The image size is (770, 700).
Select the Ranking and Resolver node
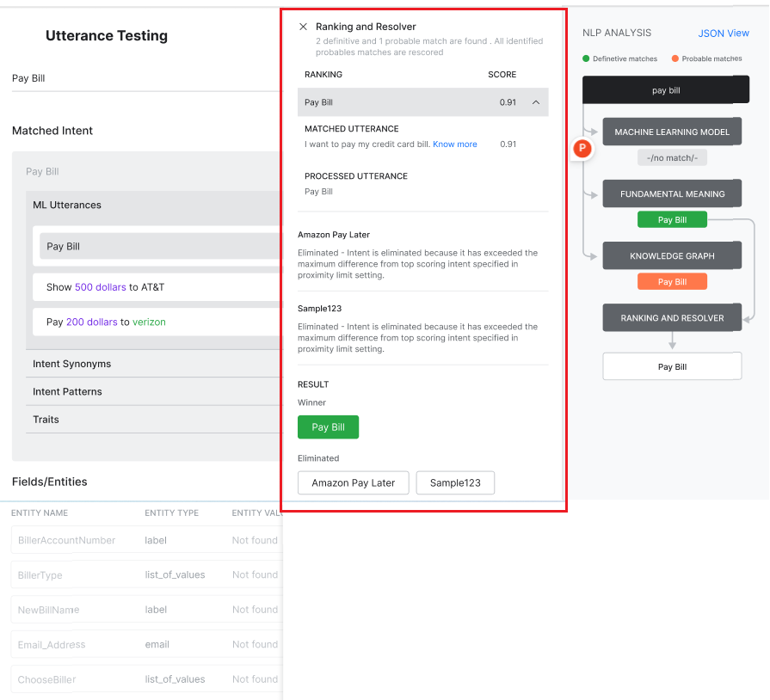pyautogui.click(x=671, y=318)
